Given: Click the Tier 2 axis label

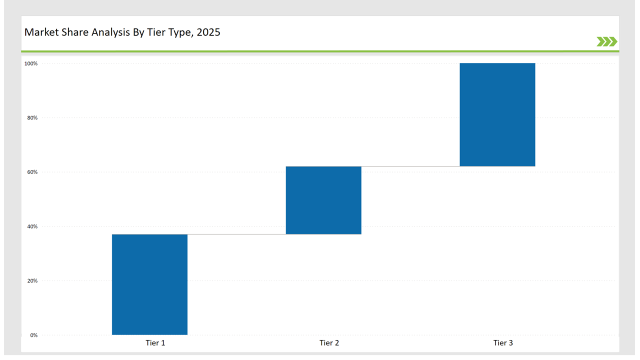Looking at the screenshot, I should pyautogui.click(x=329, y=343).
